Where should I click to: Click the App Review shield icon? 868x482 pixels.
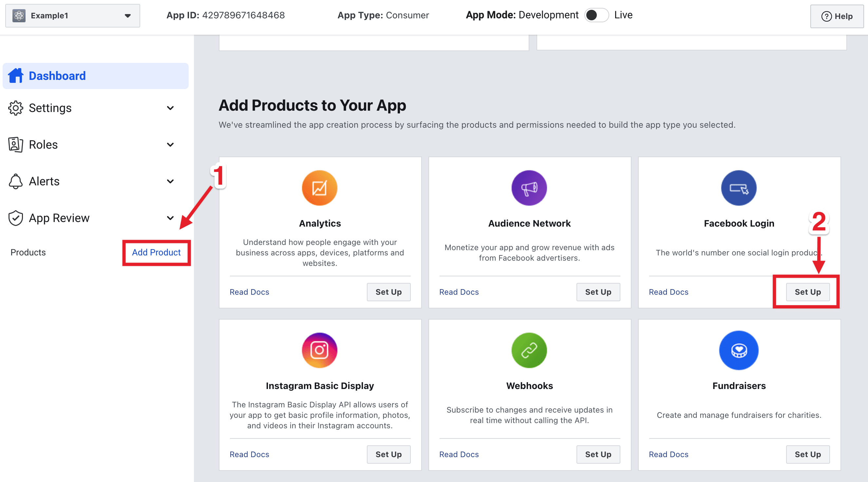[15, 218]
